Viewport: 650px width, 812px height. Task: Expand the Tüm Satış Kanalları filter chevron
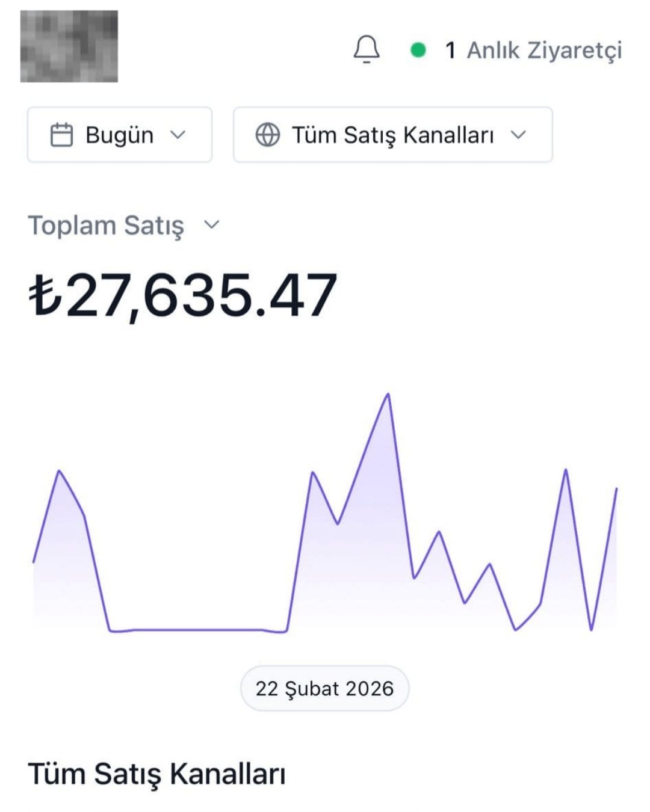(518, 135)
